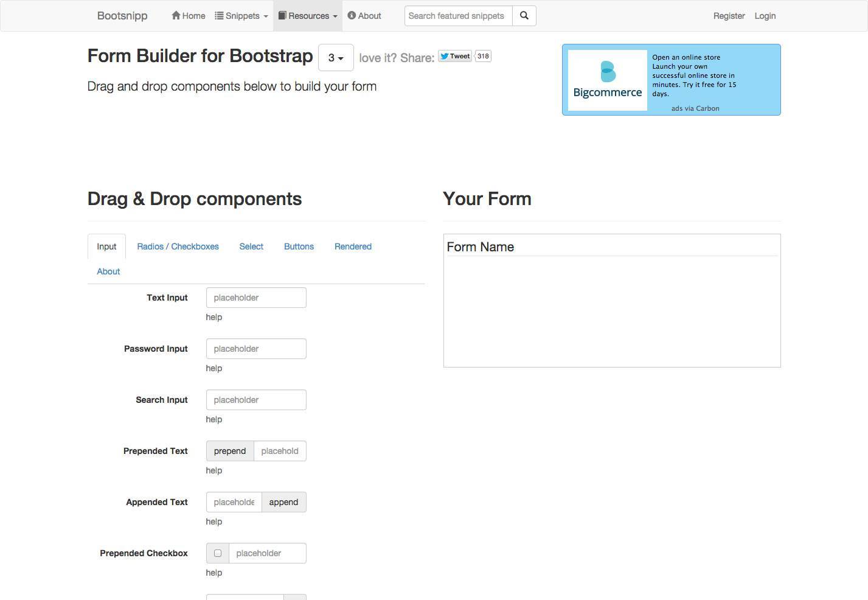Click the Prepended Checkbox text field
This screenshot has width=868, height=600.
pos(268,553)
